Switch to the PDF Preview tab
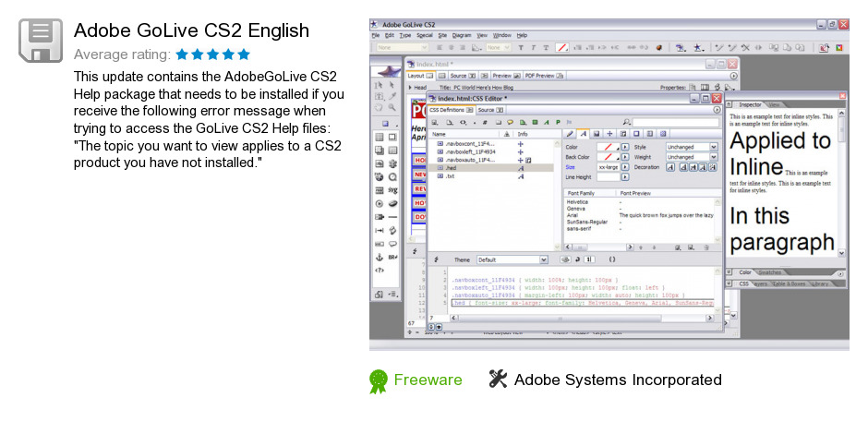The width and height of the screenshot is (868, 422). (x=544, y=76)
